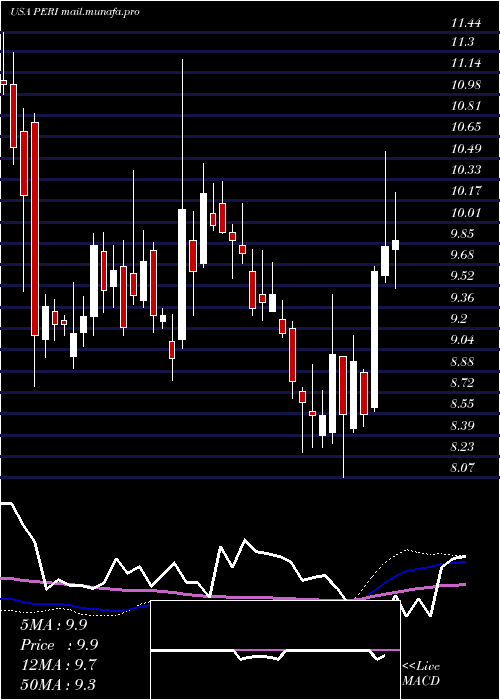Select the '12MA : 9.7' legend value
The width and height of the screenshot is (500, 700).
58,665
